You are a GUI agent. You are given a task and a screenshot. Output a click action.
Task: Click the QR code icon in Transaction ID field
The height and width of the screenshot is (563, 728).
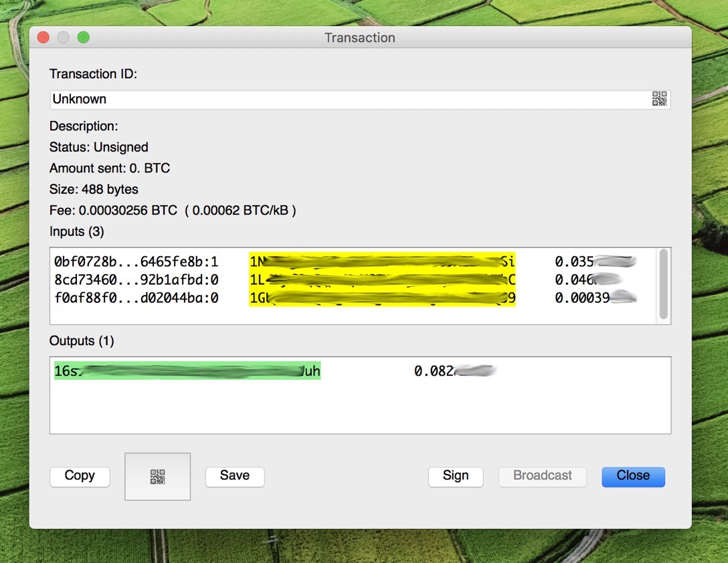(x=659, y=99)
